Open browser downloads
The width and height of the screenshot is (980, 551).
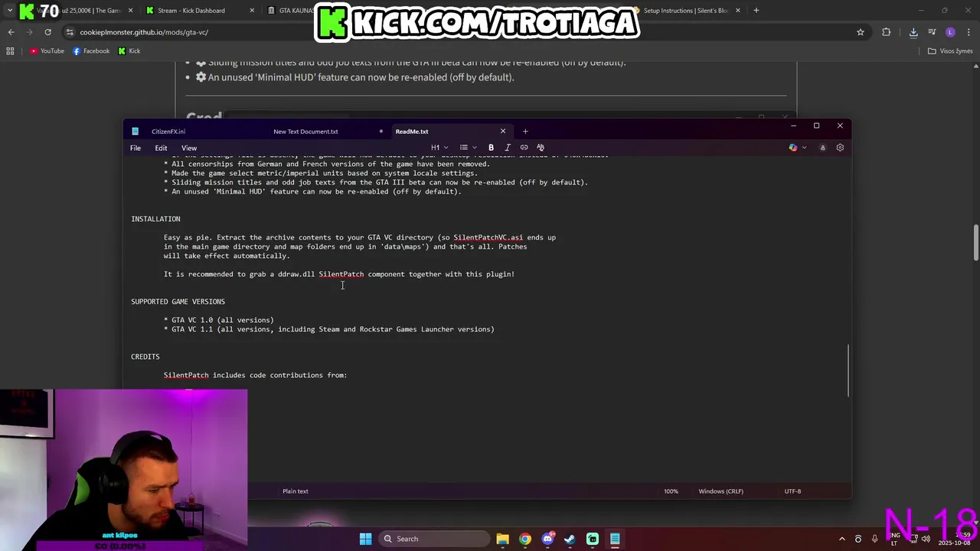(x=913, y=32)
